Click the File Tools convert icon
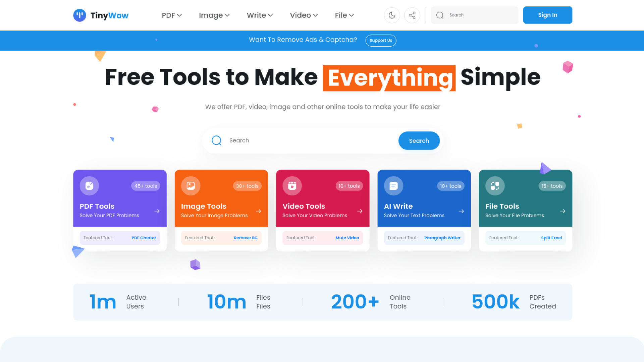The width and height of the screenshot is (644, 362). [495, 186]
